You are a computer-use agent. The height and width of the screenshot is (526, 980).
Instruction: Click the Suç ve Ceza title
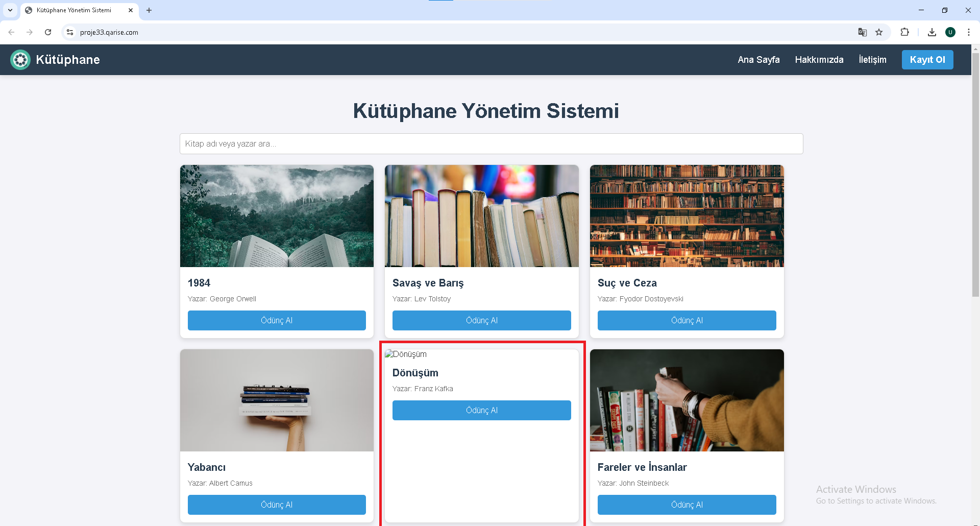click(x=627, y=283)
